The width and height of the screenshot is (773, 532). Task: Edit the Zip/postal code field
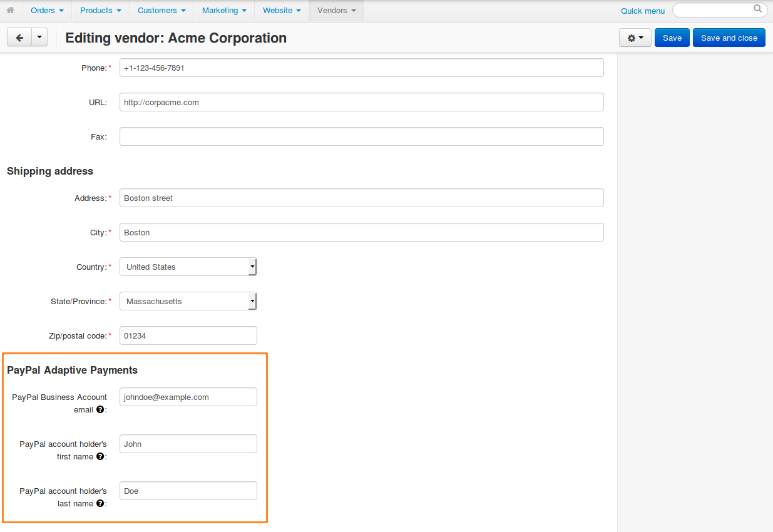[x=188, y=335]
